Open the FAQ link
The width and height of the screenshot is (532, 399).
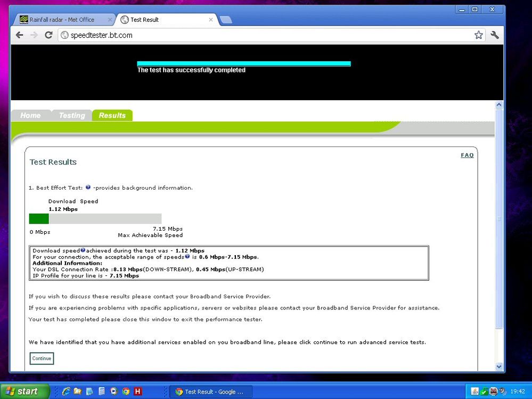tap(467, 156)
